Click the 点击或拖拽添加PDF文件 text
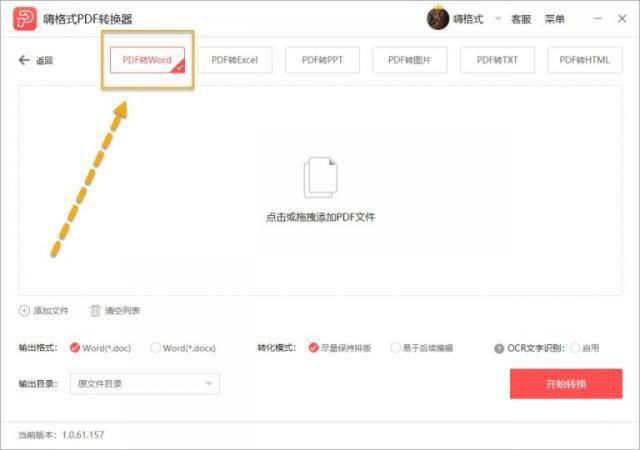The height and width of the screenshot is (450, 640). pyautogui.click(x=320, y=217)
